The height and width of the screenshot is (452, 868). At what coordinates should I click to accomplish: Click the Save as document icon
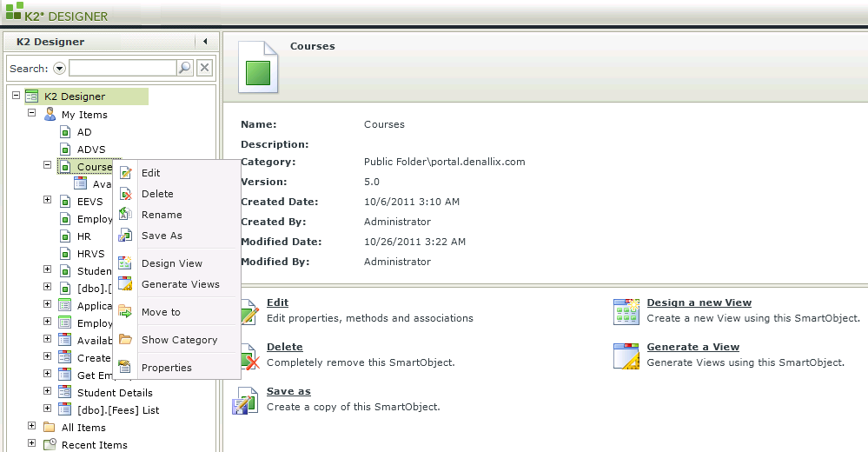[x=245, y=401]
